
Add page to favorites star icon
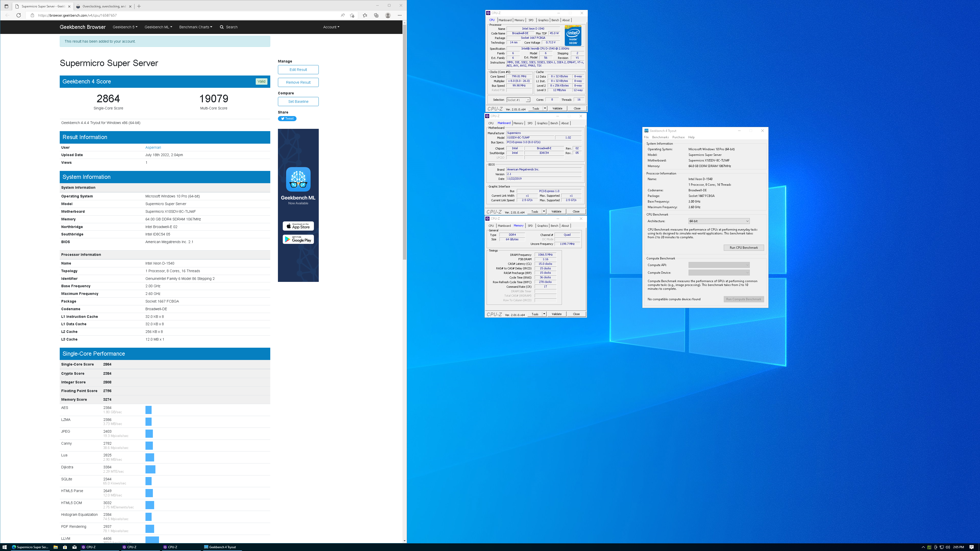point(352,15)
